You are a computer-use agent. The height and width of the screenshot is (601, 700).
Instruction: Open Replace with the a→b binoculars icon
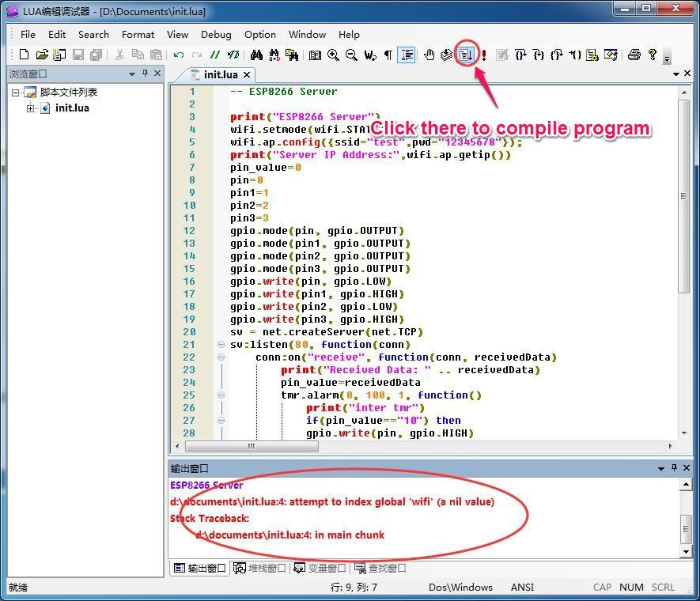point(274,55)
